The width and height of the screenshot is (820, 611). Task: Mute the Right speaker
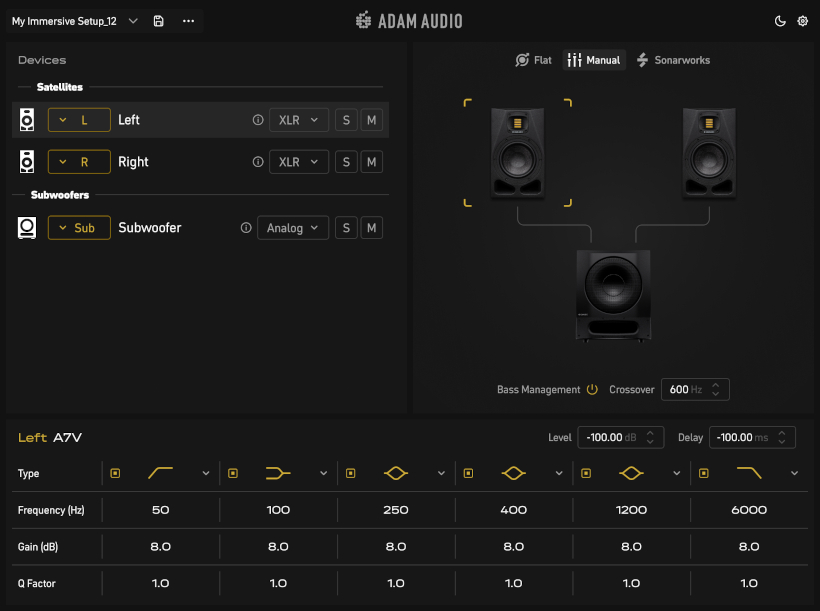tap(371, 162)
